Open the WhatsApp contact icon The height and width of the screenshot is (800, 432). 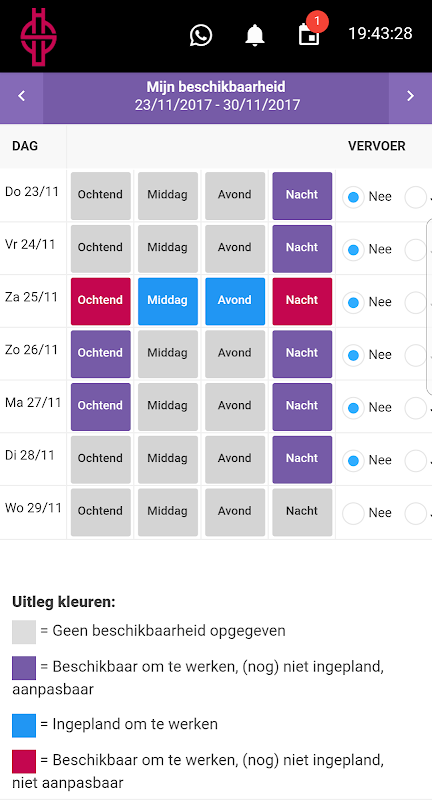[201, 36]
